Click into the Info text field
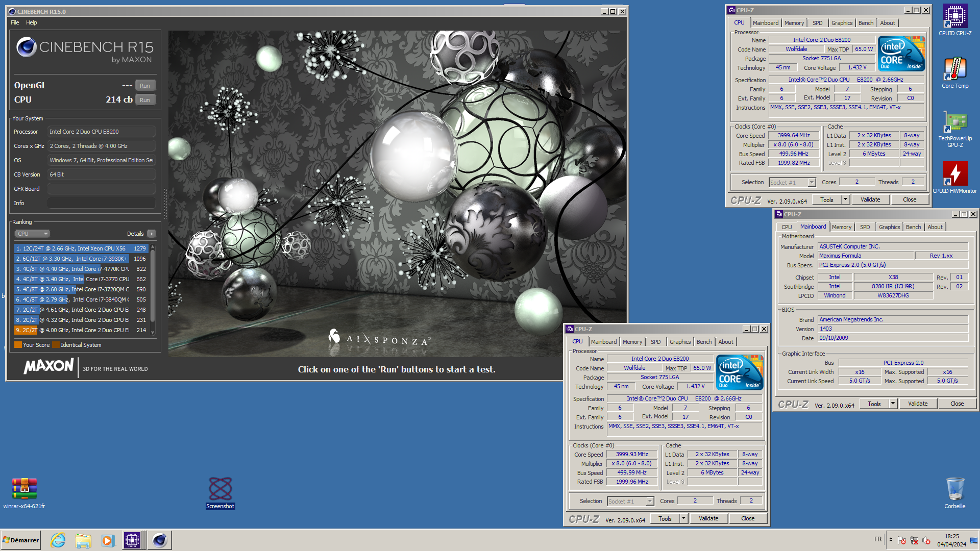 click(x=102, y=203)
